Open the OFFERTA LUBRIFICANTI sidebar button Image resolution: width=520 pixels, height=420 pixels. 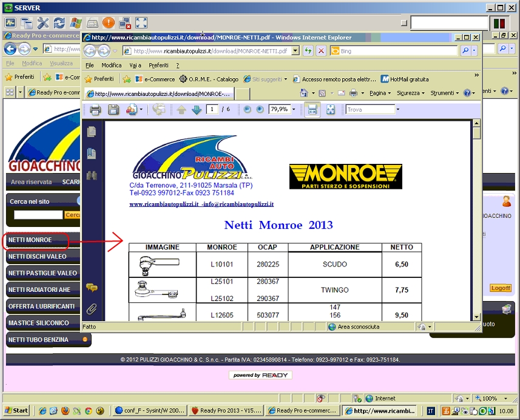click(x=43, y=307)
